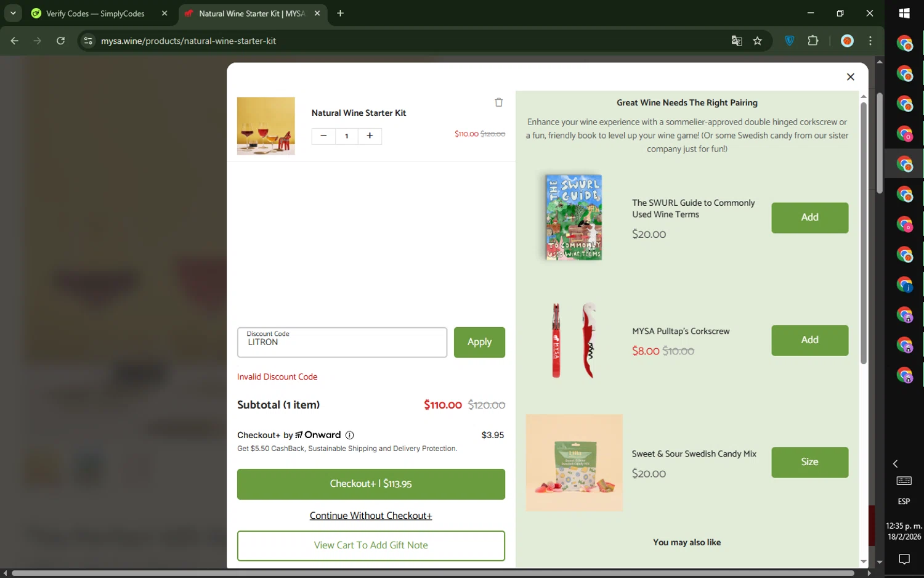924x578 pixels.
Task: View site information icon in address bar
Action: pos(88,41)
